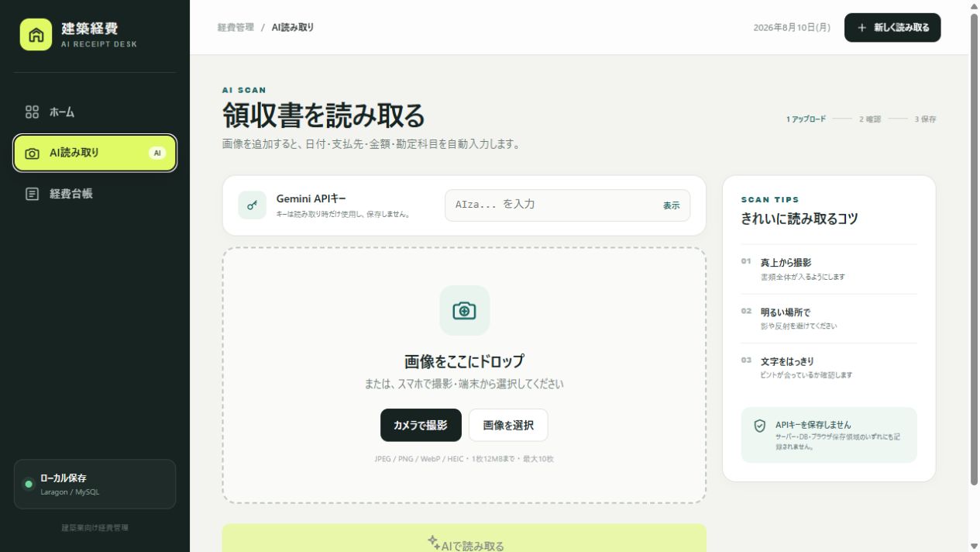The height and width of the screenshot is (552, 980).
Task: Open ホーム from the sidebar grid icon
Action: pos(32,112)
